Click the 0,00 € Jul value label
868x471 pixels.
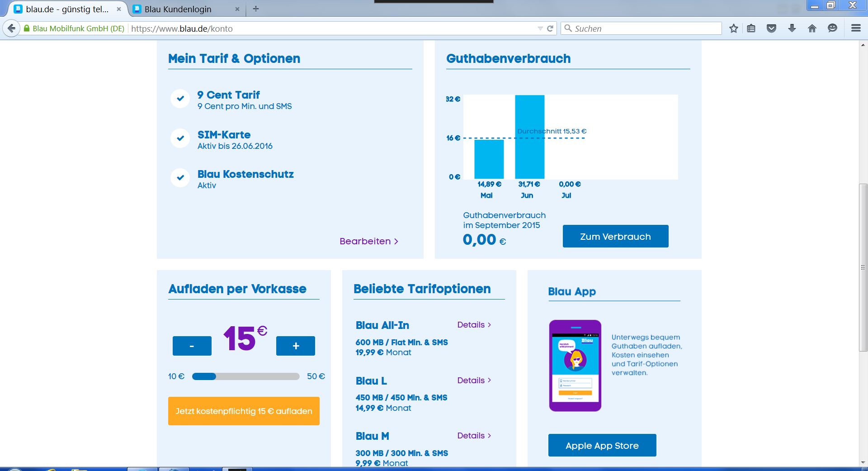coord(570,184)
